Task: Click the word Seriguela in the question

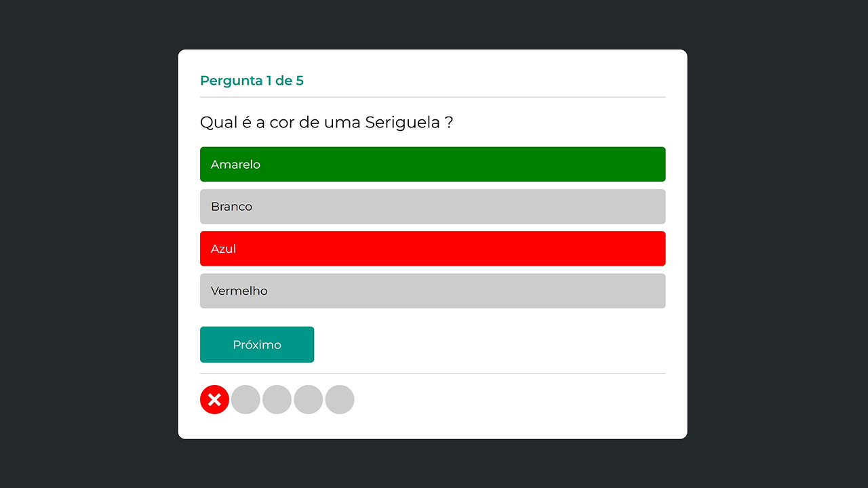Action: (403, 123)
